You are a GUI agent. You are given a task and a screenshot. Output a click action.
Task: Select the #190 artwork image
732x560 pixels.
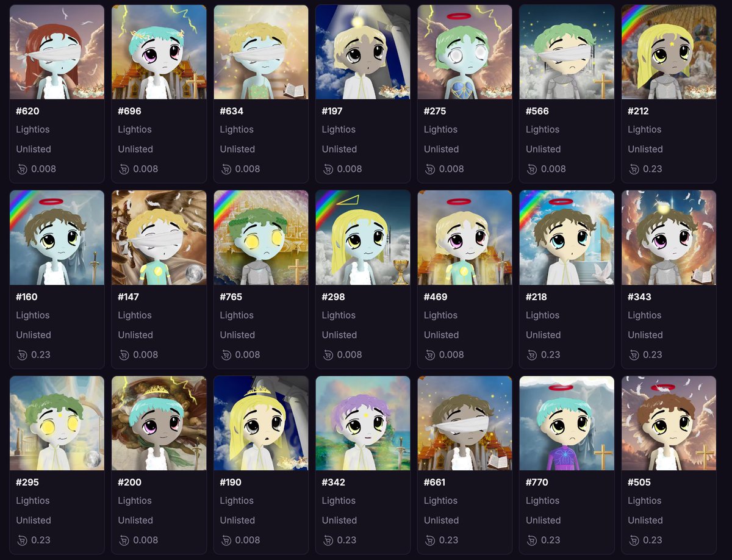[261, 423]
